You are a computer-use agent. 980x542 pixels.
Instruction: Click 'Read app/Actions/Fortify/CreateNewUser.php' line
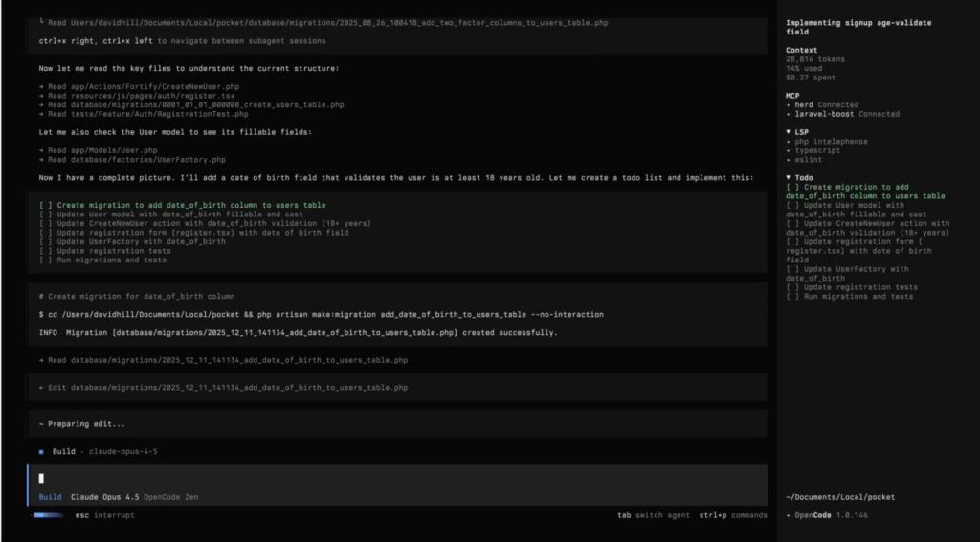[139, 87]
